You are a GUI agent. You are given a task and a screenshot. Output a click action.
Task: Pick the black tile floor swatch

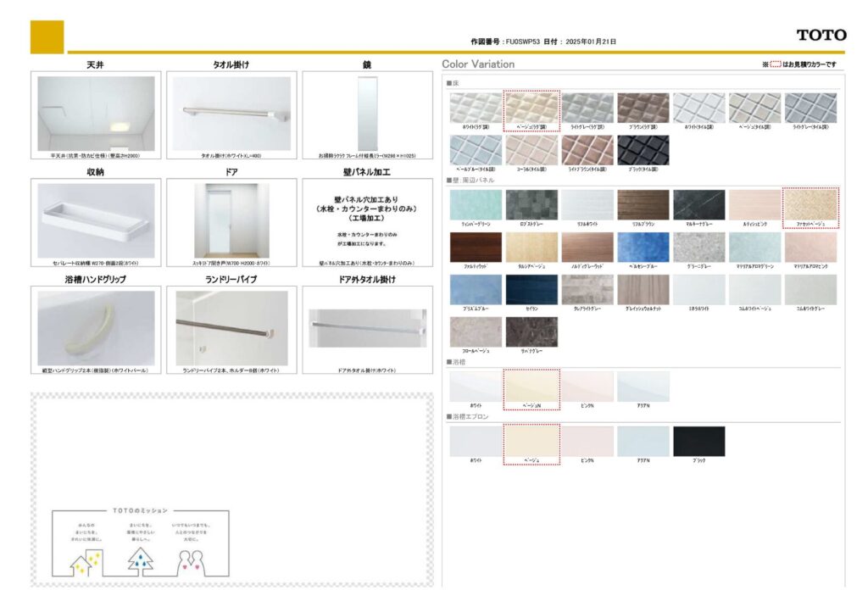point(643,150)
